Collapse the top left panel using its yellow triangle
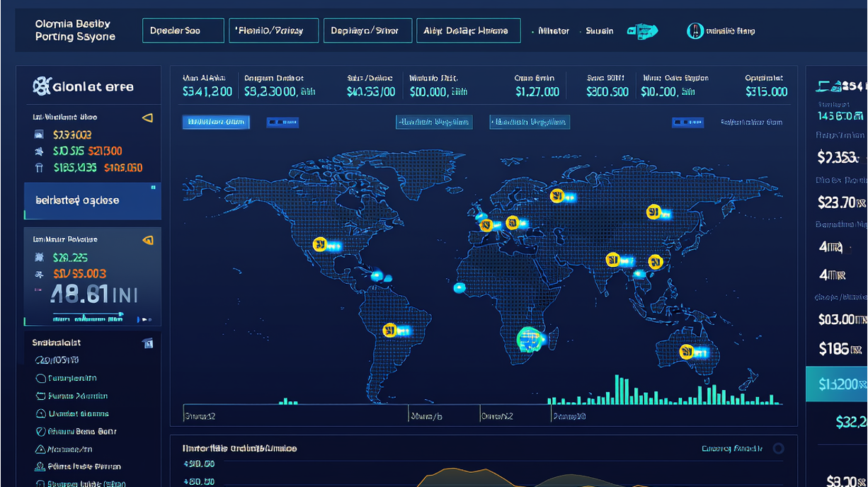Viewport: 868px width, 487px height. (x=147, y=118)
